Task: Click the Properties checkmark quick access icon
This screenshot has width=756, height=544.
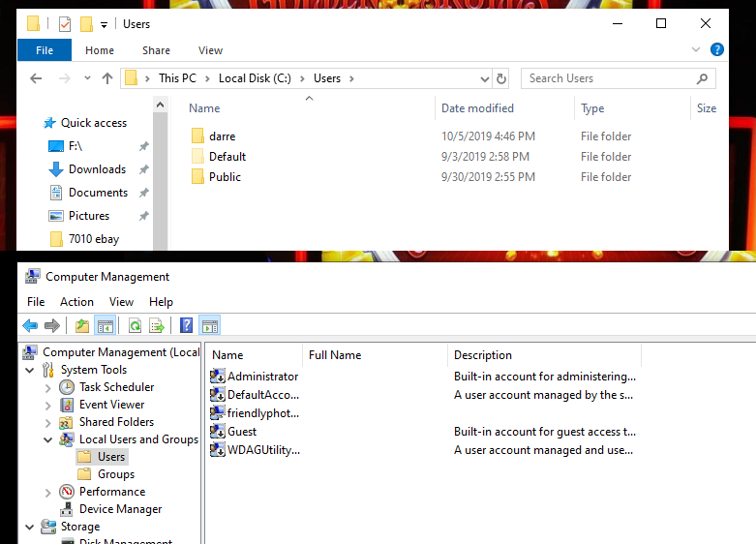Action: tap(65, 23)
